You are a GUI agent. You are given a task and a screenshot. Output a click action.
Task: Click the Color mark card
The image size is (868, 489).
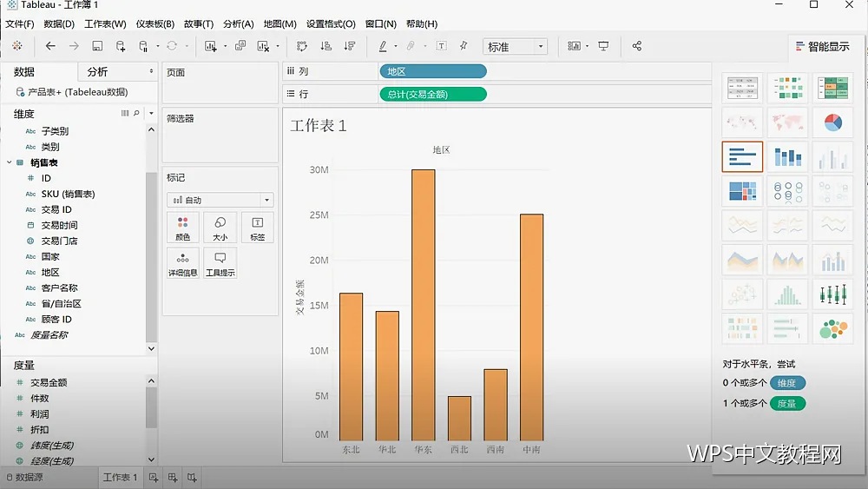coord(182,228)
